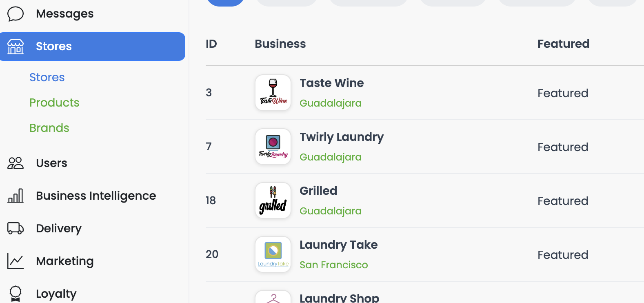Open the Twirly Laundry logo thumbnail

point(273,147)
